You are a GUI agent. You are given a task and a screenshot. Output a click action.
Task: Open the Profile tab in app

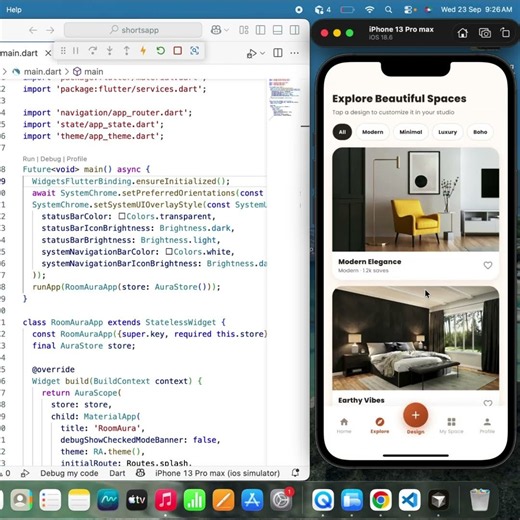click(x=487, y=426)
